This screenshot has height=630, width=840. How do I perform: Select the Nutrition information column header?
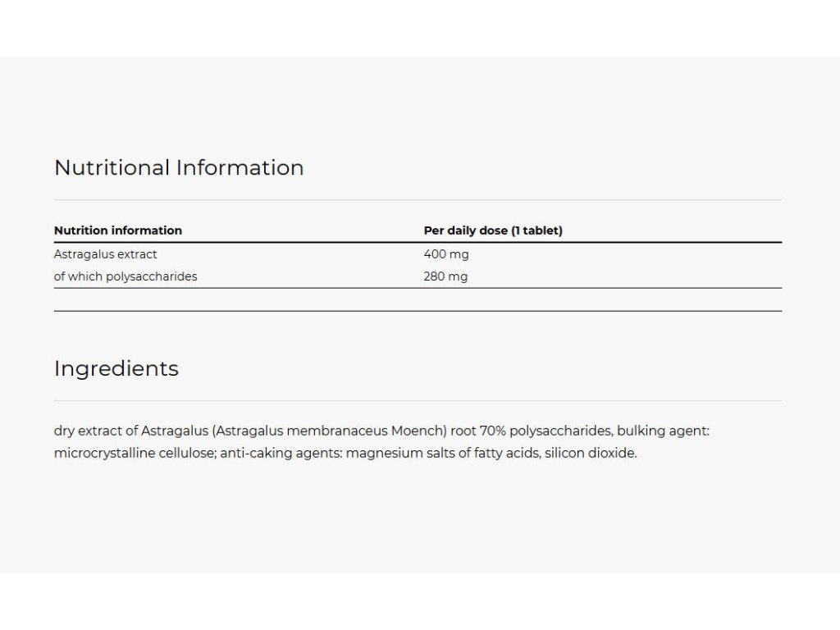tap(118, 231)
